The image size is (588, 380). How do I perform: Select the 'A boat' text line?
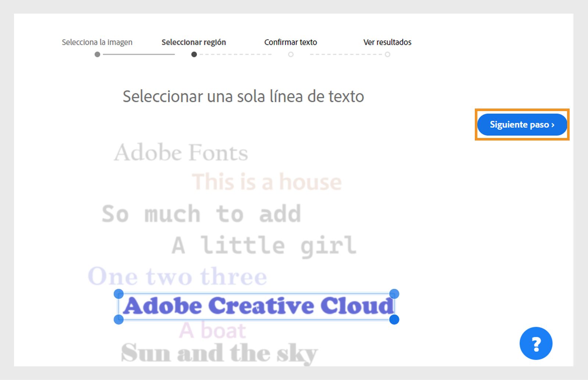coord(212,330)
